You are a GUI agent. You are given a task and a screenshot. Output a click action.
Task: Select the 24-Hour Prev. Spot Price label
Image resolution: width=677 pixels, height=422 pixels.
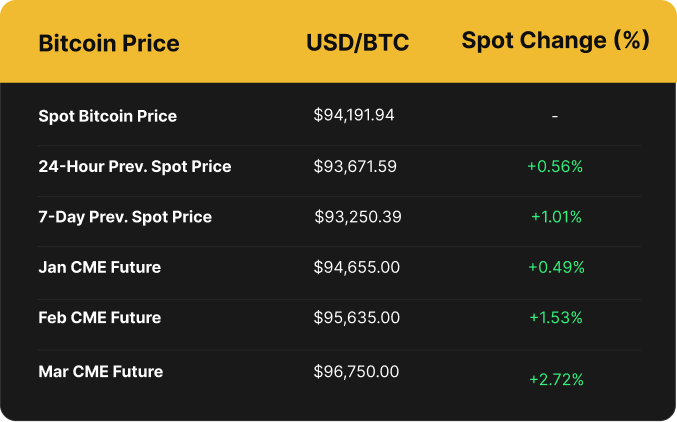point(134,166)
